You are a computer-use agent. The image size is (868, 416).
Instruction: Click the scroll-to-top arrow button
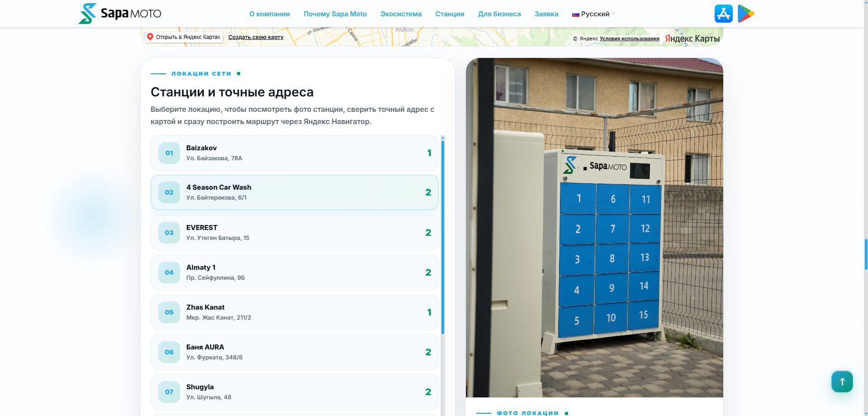pos(842,382)
